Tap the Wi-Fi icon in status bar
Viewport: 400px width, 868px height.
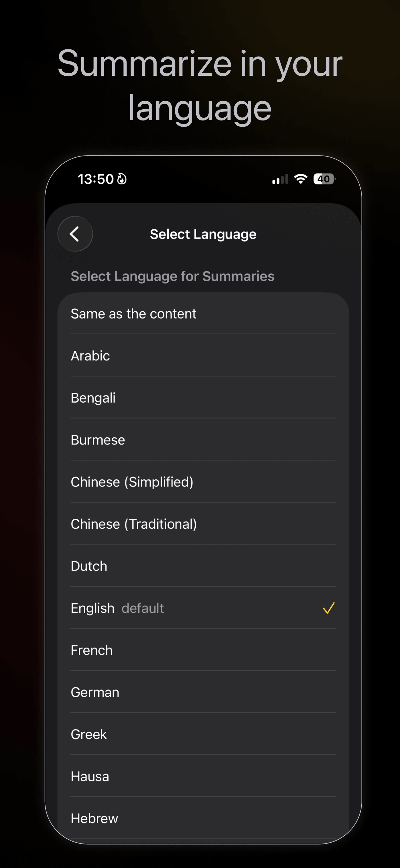300,179
